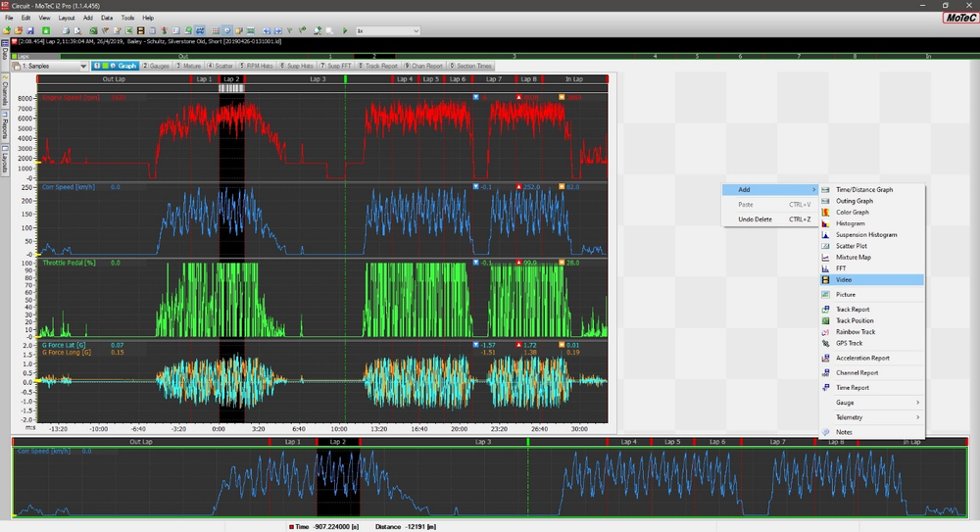Click the FFT menu entry
Image resolution: width=980 pixels, height=532 pixels.
pos(872,268)
